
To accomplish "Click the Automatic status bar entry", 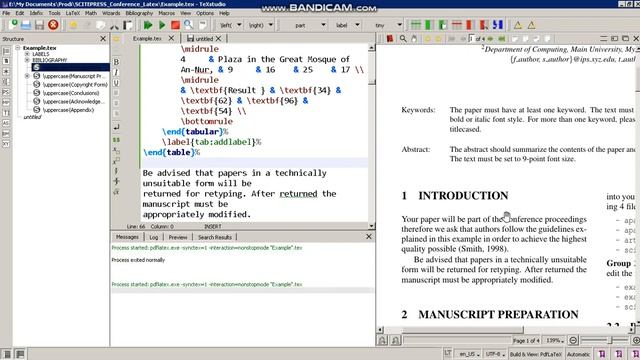I will [x=578, y=354].
